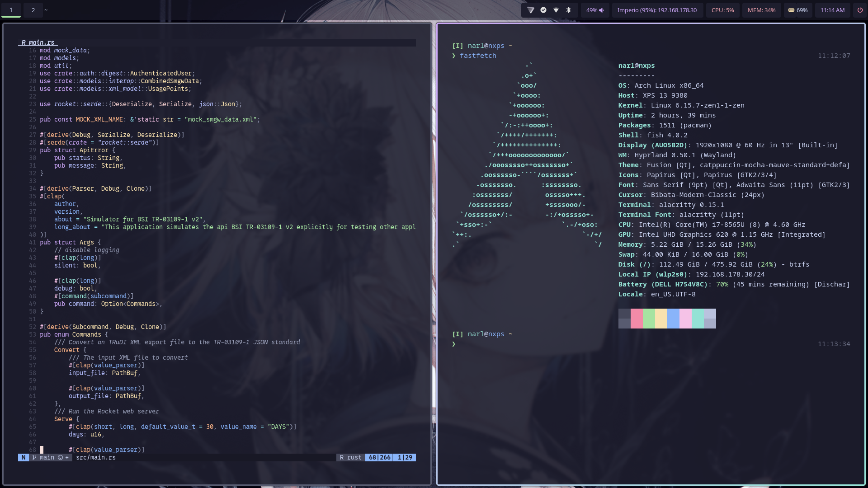Toggle the Bluetooth tray icon
The height and width of the screenshot is (488, 868).
[569, 10]
